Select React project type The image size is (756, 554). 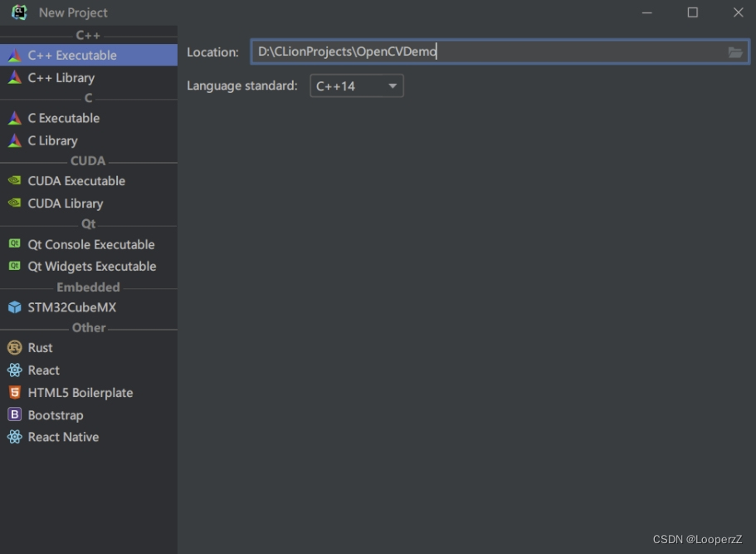click(x=89, y=370)
